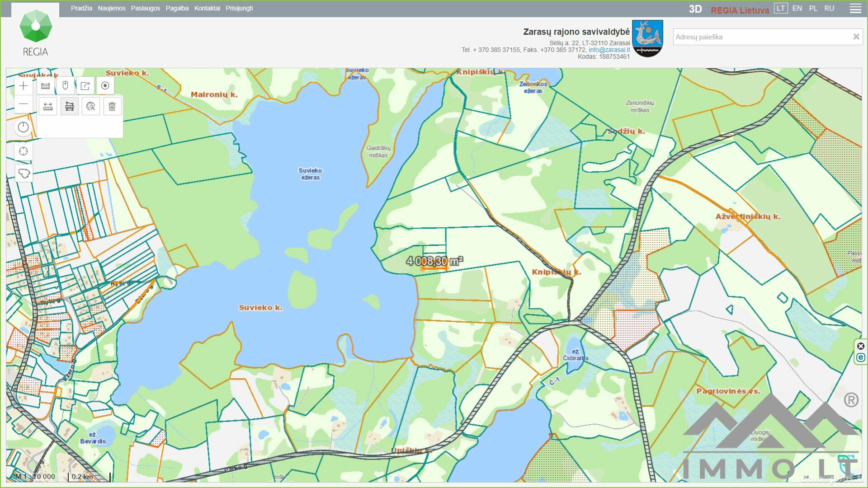This screenshot has height=488, width=868.
Task: Activate the record dot circle tool
Action: click(105, 86)
